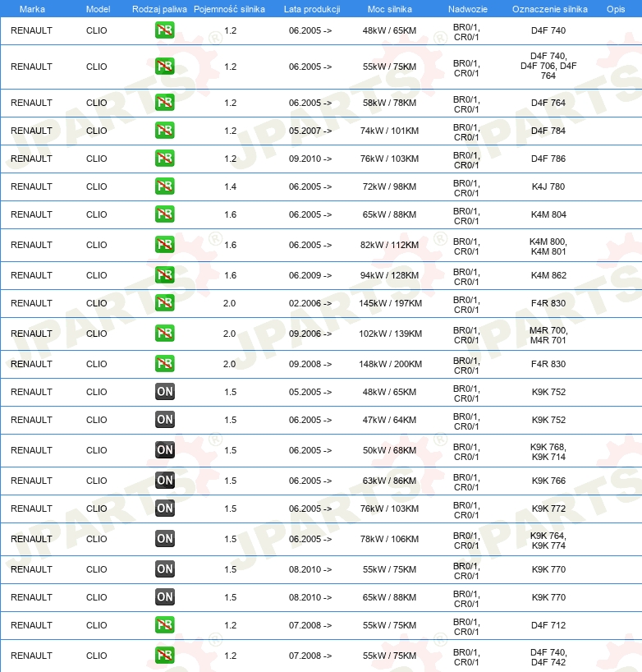Click the Model column header
This screenshot has width=642, height=672.
[98, 9]
